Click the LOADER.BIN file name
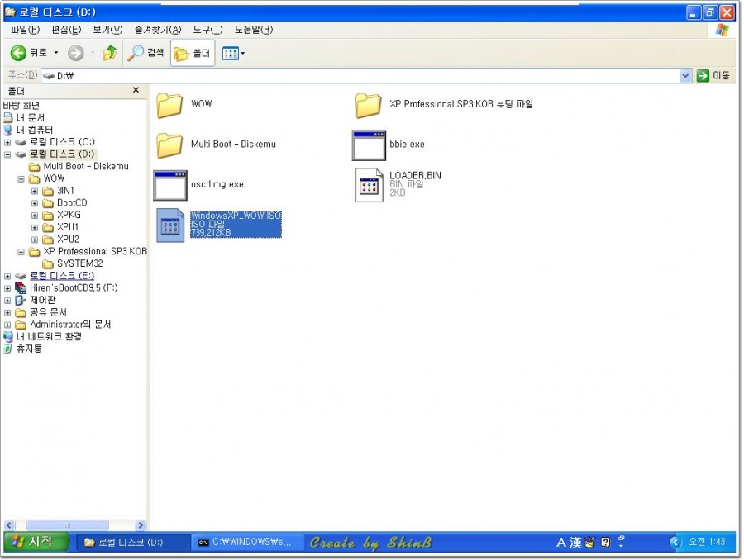The height and width of the screenshot is (560, 744). [415, 175]
